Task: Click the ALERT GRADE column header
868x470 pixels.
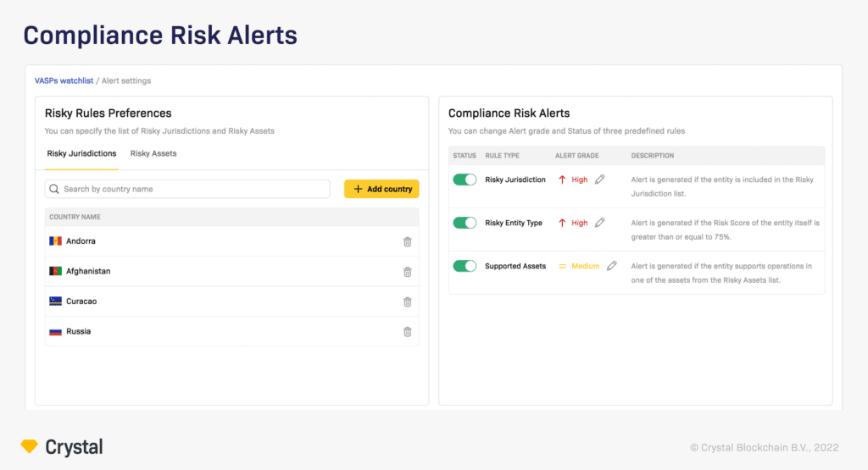Action: pos(576,156)
